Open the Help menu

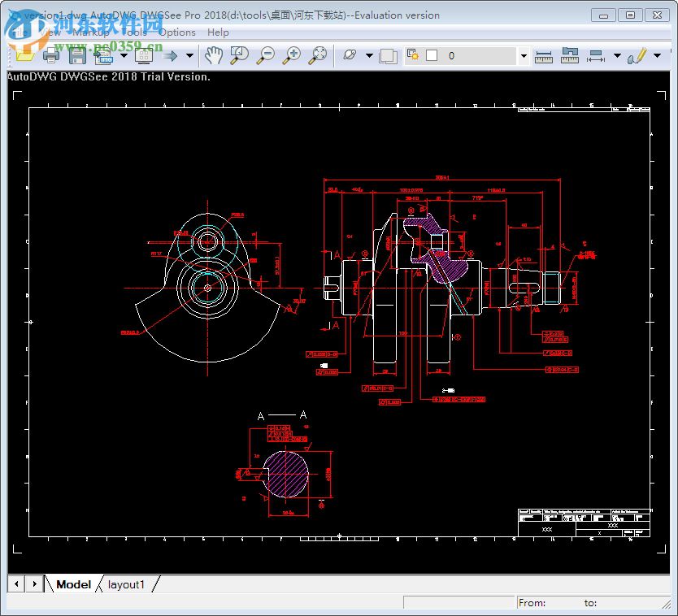click(x=218, y=33)
